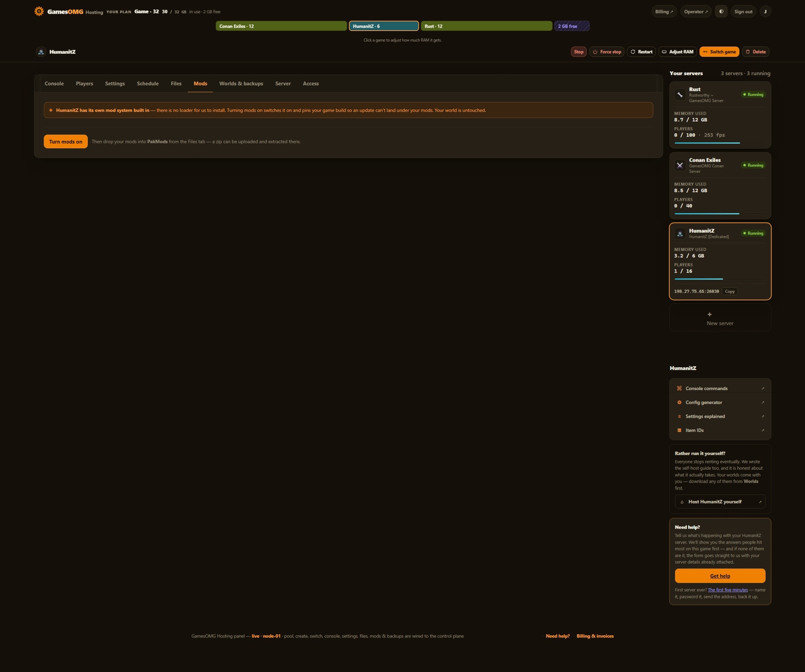Select the Rust · 12 RAM bar
The width and height of the screenshot is (805, 672).
(x=486, y=26)
